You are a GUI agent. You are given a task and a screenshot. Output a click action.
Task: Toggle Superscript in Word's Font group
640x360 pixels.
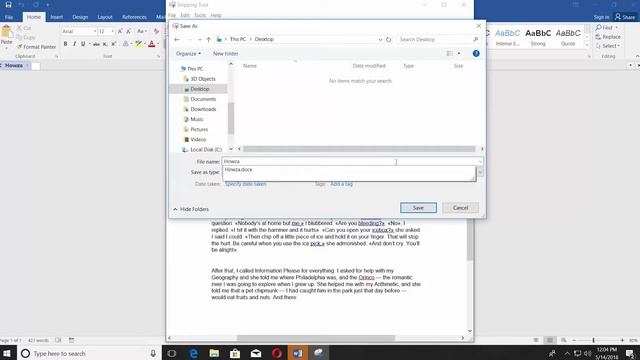coord(114,44)
